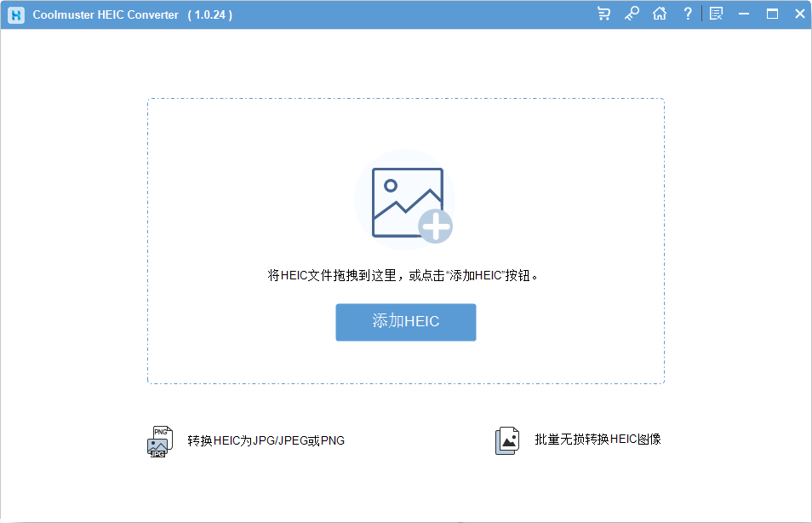Click the Coolmuster app logo icon

pyautogui.click(x=15, y=14)
